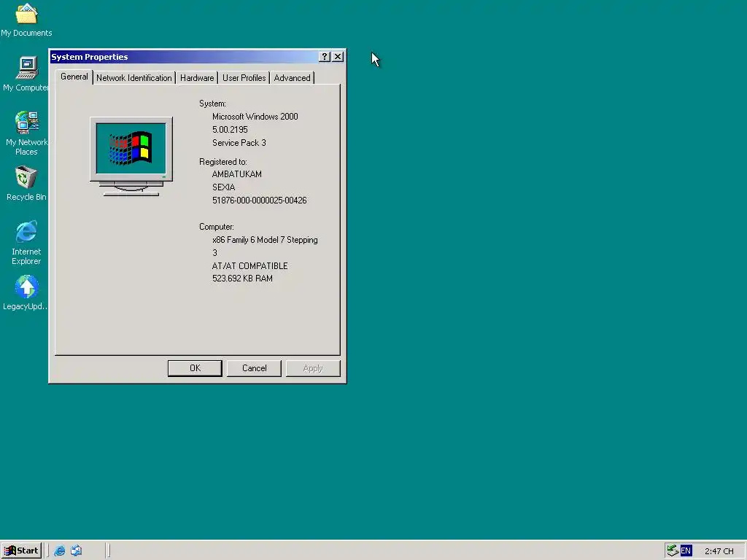Click the System Properties title bar
The image size is (747, 560).
click(184, 57)
